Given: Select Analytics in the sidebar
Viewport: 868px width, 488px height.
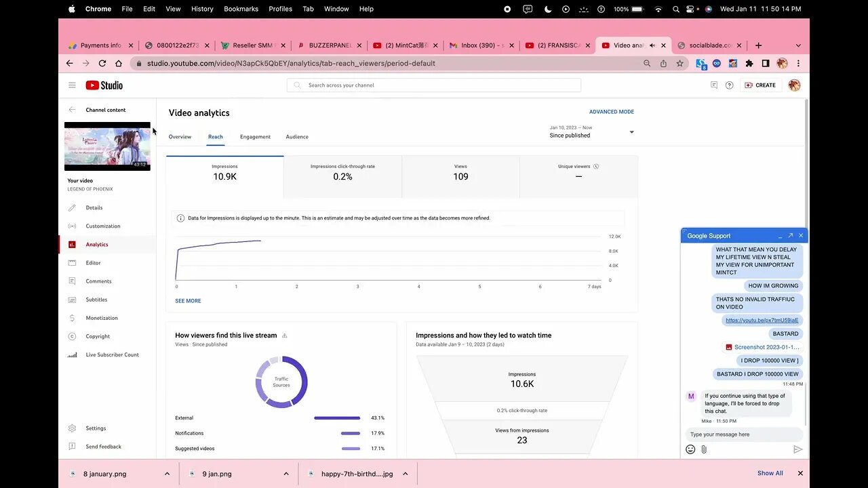Looking at the screenshot, I should (97, 245).
